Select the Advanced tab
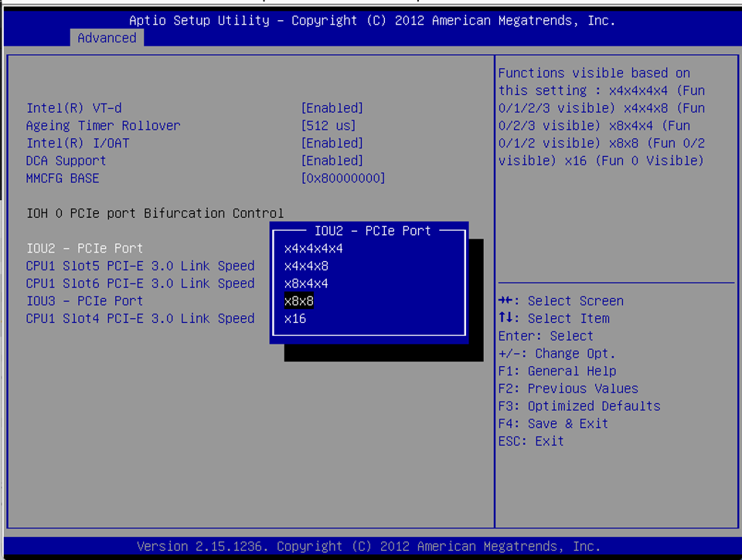742x560 pixels. tap(107, 38)
